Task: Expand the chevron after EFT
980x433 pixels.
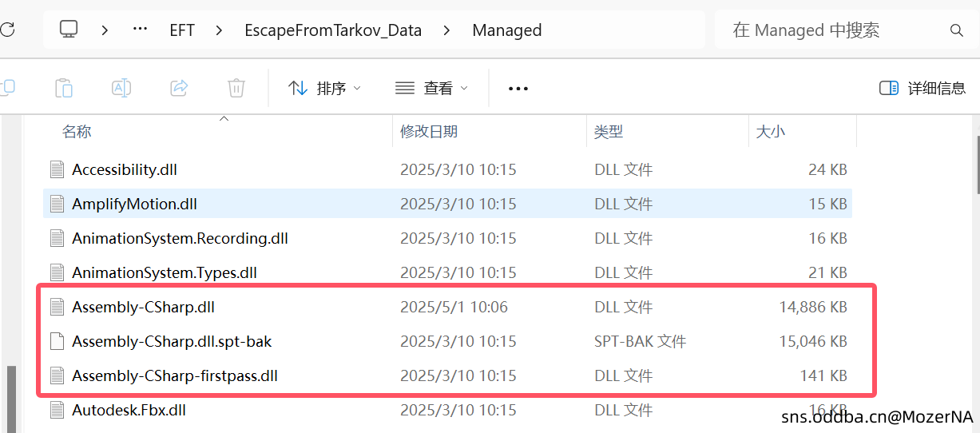Action: coord(219,30)
